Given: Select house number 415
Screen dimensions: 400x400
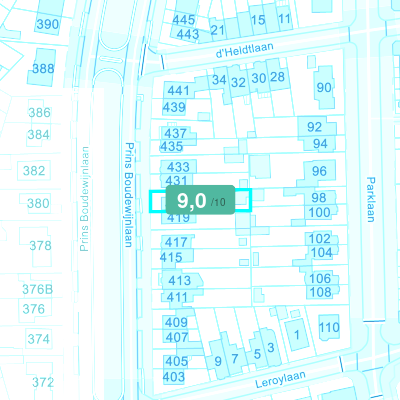Looking at the screenshot, I should pos(171,257).
